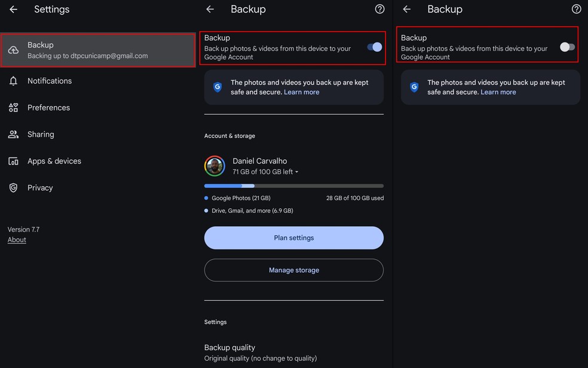Turn off the enabled Backup toggle
This screenshot has width=588, height=368.
click(x=375, y=47)
